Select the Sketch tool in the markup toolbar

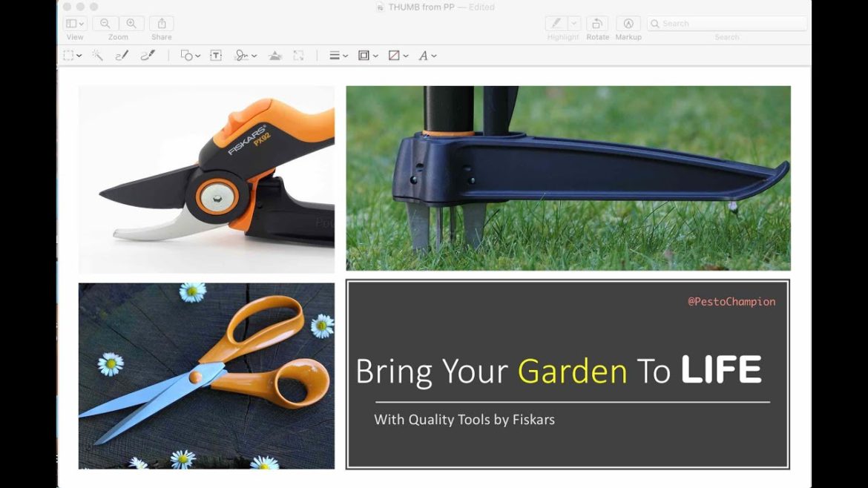point(122,55)
